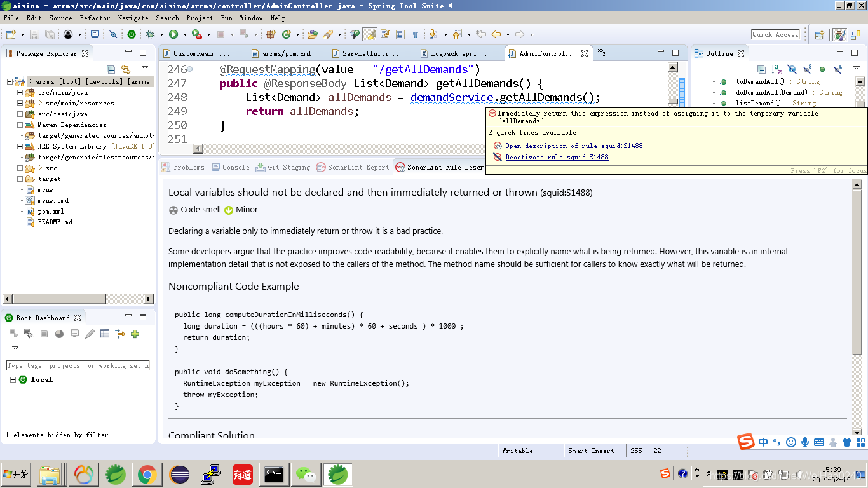Click the Back navigation yellow arrow
Screen dimensions: 868x488
click(496, 34)
